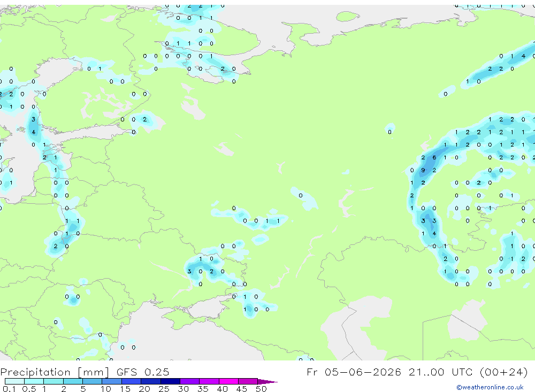Pick the 15–20 mm legend color swatch
This screenshot has height=392, width=535.
coord(132,381)
